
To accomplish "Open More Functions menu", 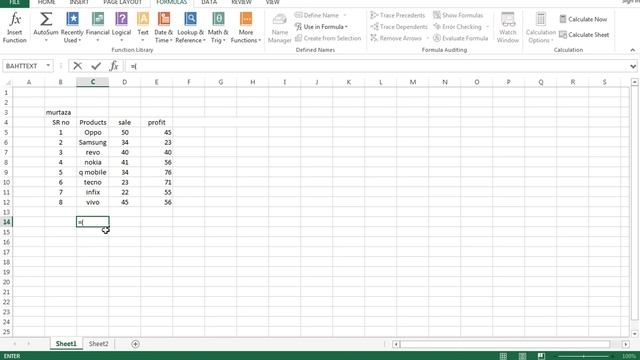I will point(246,27).
